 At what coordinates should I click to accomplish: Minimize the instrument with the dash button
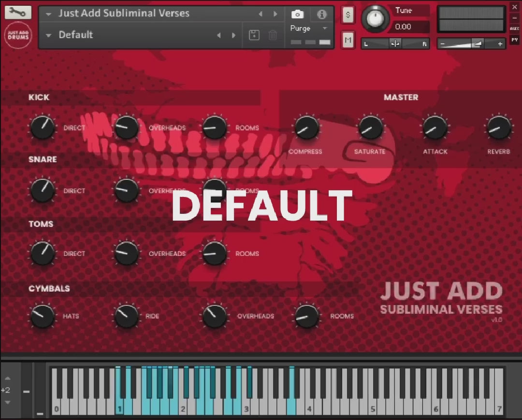click(514, 18)
